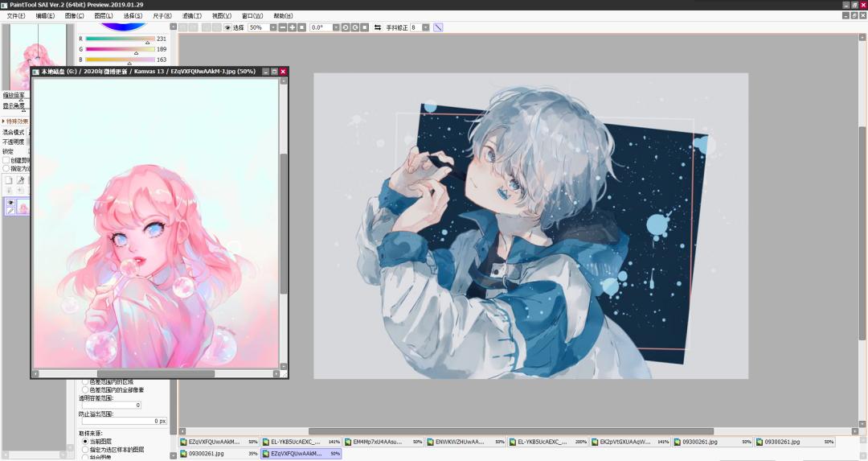Select the 色差范围内的全部像素 radio option

coord(85,389)
